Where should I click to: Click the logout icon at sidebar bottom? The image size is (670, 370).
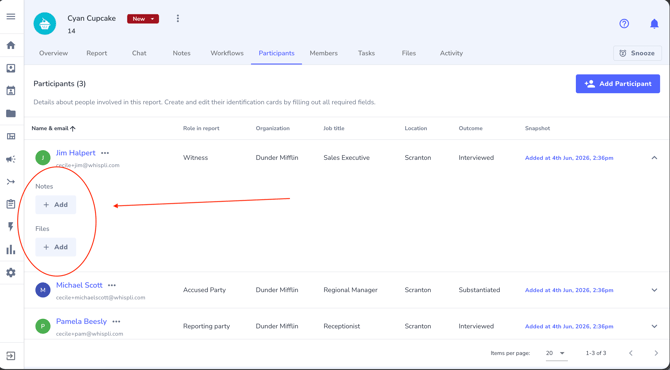[x=11, y=355]
